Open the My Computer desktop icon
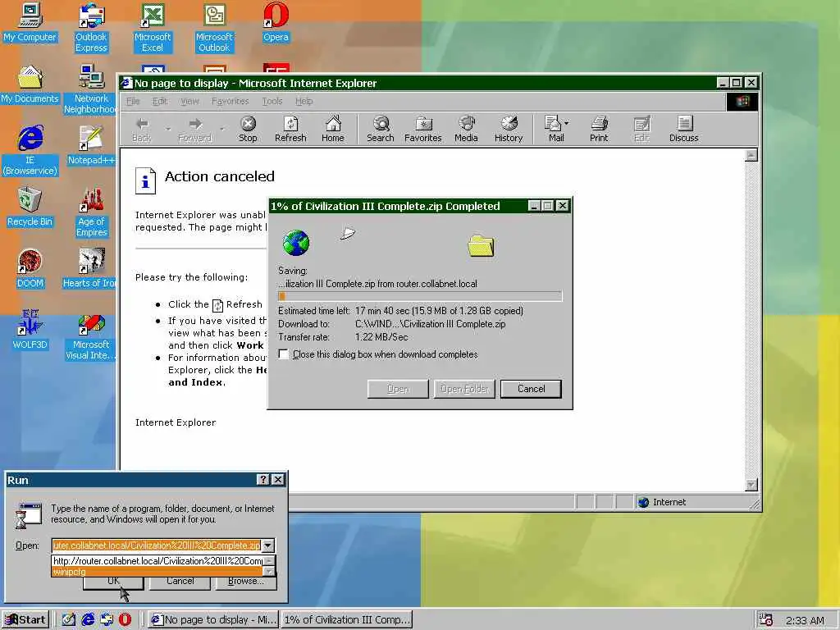This screenshot has height=630, width=840. click(x=30, y=22)
